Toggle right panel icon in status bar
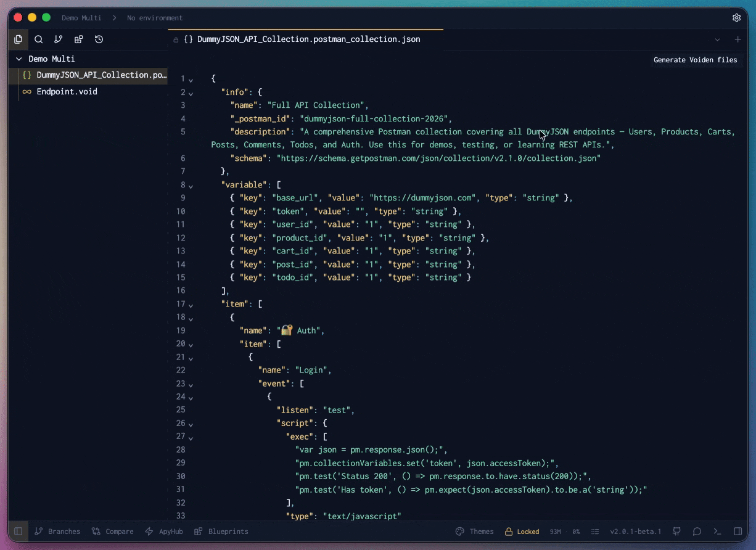756x550 pixels. coord(738,532)
